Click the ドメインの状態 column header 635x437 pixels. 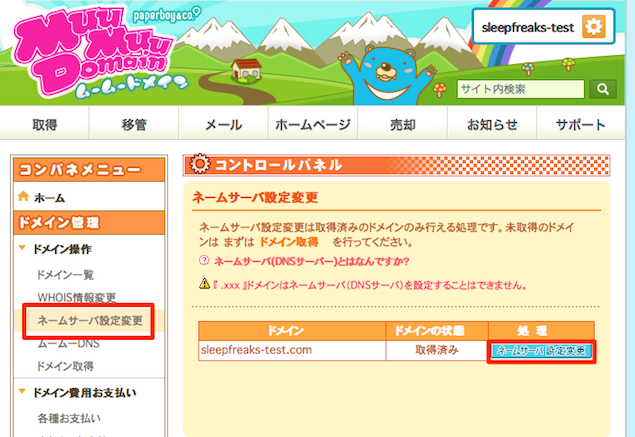(437, 331)
